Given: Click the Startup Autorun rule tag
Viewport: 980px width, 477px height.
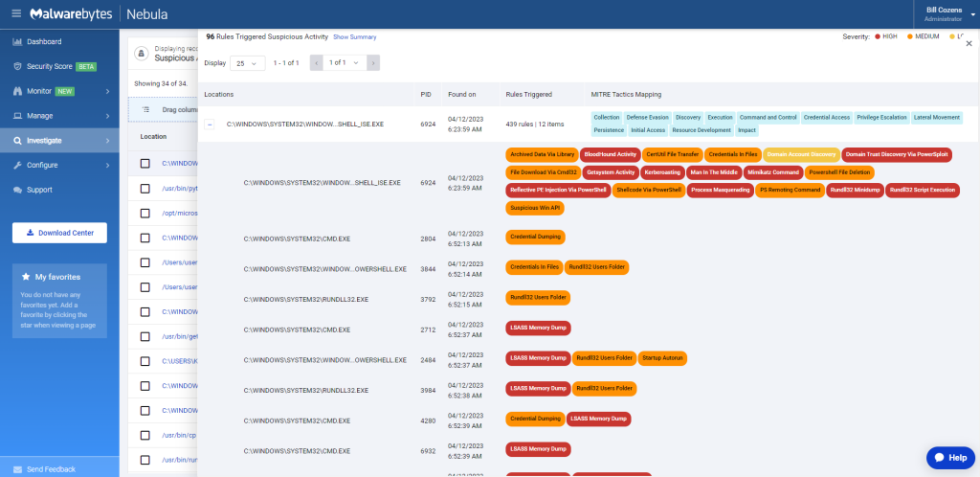Looking at the screenshot, I should point(662,358).
